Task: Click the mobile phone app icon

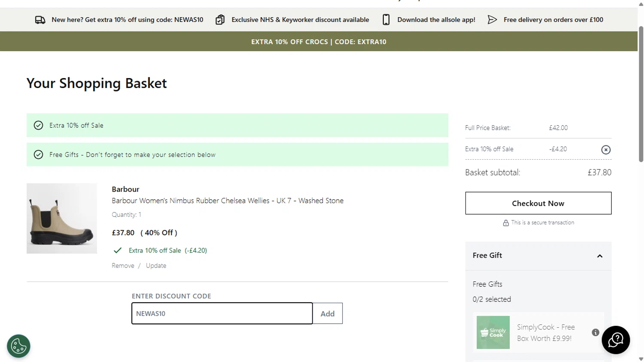Action: click(x=386, y=20)
